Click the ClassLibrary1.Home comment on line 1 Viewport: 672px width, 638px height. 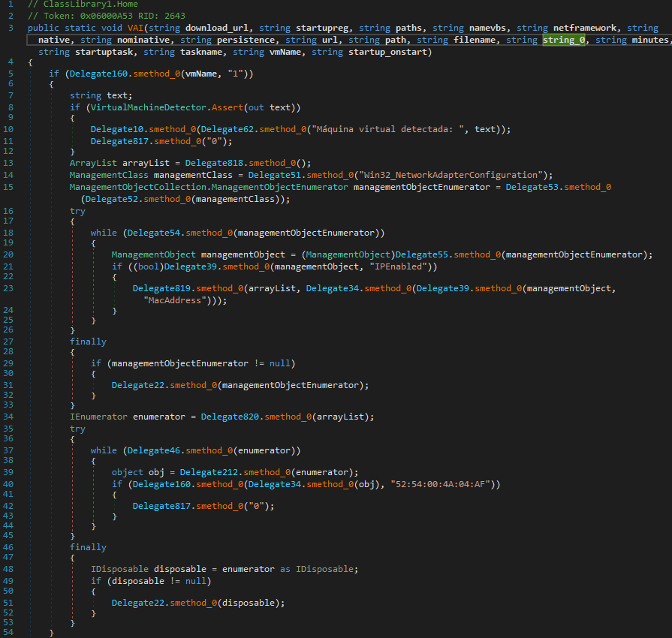pyautogui.click(x=83, y=5)
